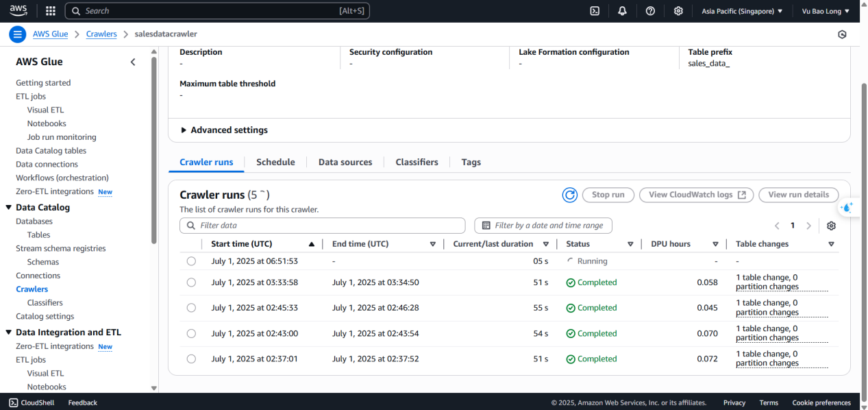Viewport: 868px width, 410px height.
Task: Click View CloudWatch logs button
Action: coord(697,195)
